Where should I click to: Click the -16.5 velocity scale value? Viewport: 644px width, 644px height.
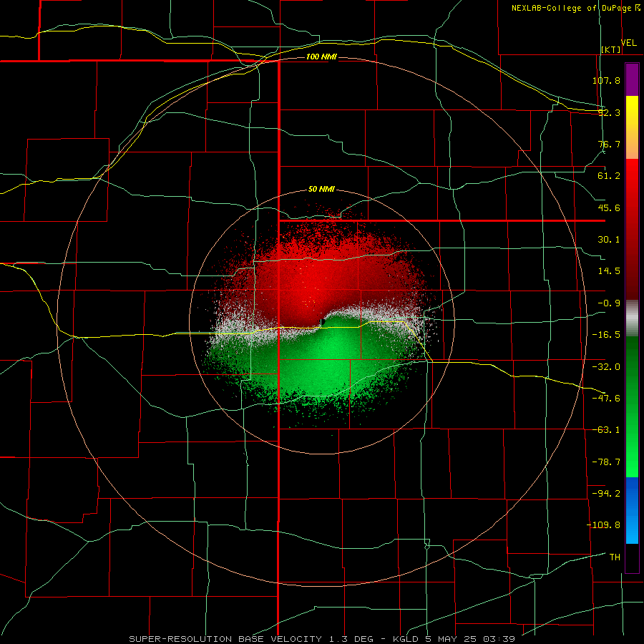(606, 335)
